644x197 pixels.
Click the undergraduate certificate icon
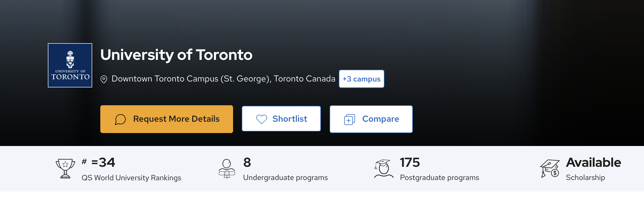[227, 169]
